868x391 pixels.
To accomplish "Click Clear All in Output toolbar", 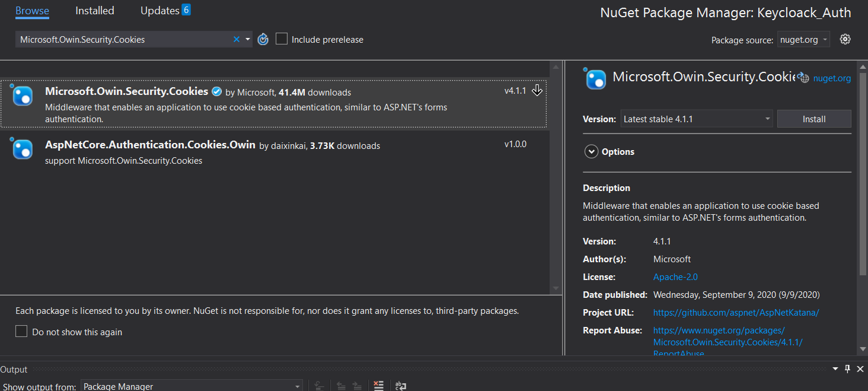I will (379, 386).
